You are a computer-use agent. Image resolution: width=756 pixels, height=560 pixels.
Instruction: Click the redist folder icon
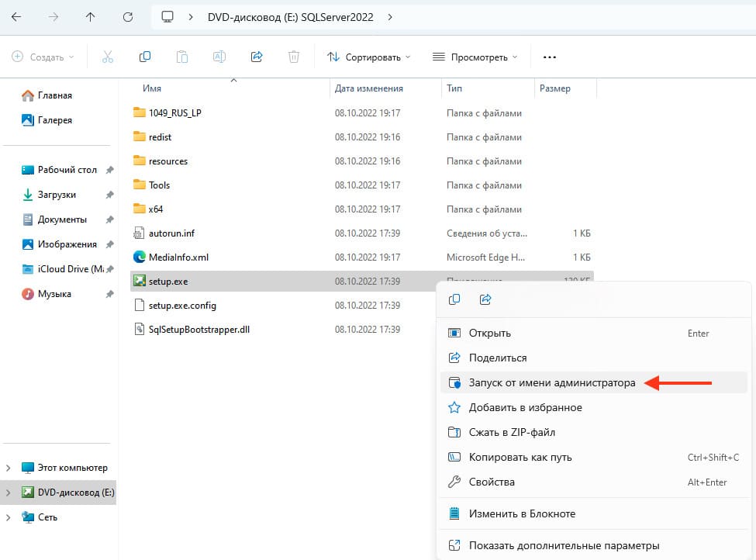140,137
